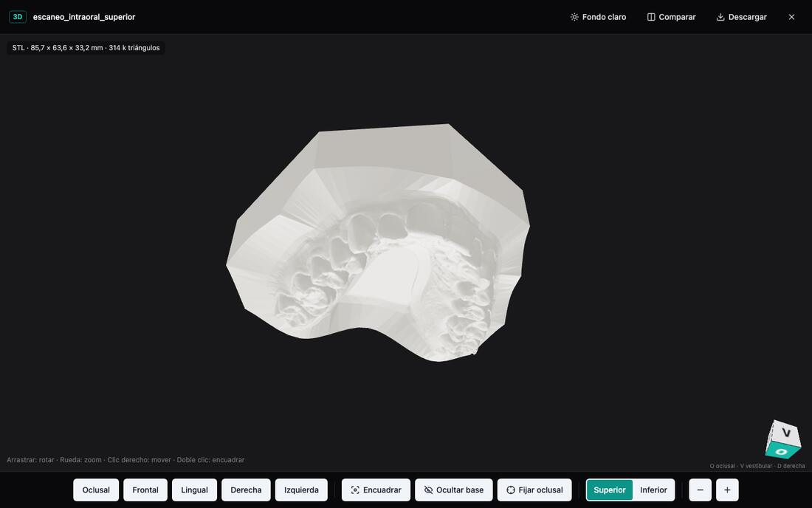Download the model with Descargar
Viewport: 812px width, 508px height.
click(x=741, y=17)
